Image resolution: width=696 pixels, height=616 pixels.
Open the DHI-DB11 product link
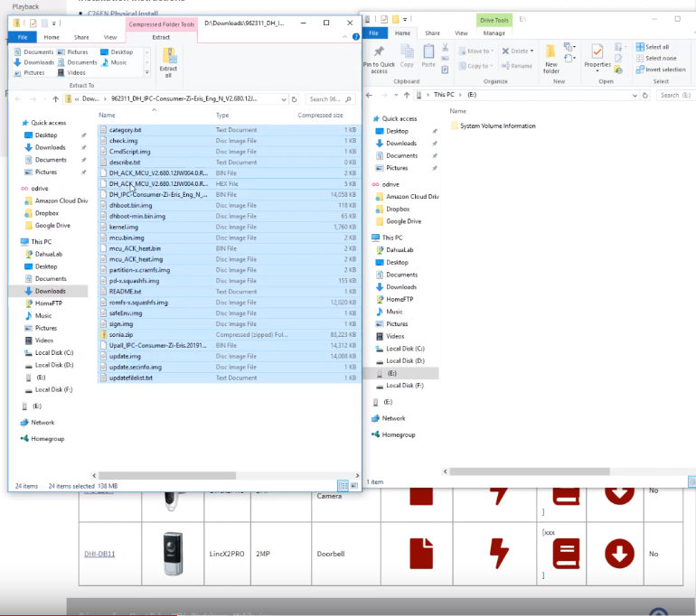[99, 554]
